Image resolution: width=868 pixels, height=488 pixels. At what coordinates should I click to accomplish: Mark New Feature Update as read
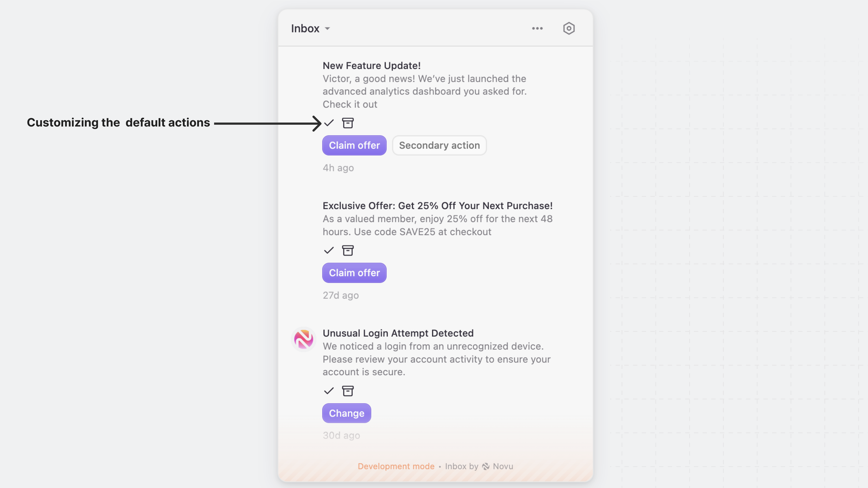coord(328,123)
